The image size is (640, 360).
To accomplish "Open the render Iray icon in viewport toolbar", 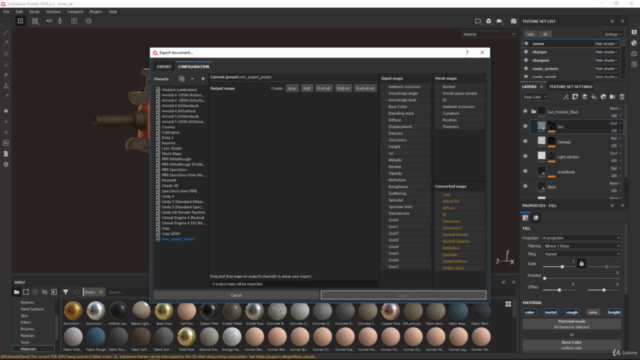I will point(513,21).
